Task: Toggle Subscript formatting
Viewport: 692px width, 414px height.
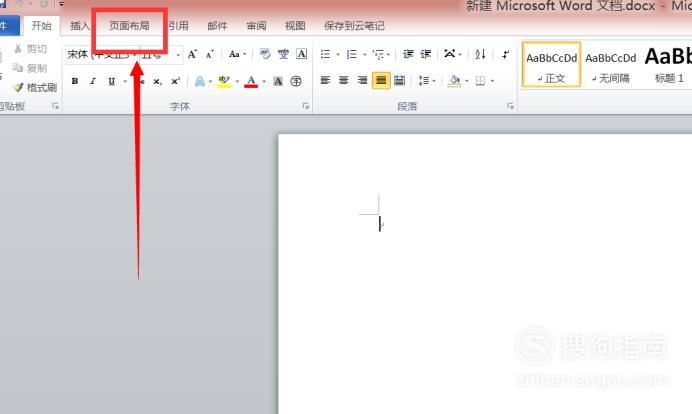Action: click(x=157, y=81)
